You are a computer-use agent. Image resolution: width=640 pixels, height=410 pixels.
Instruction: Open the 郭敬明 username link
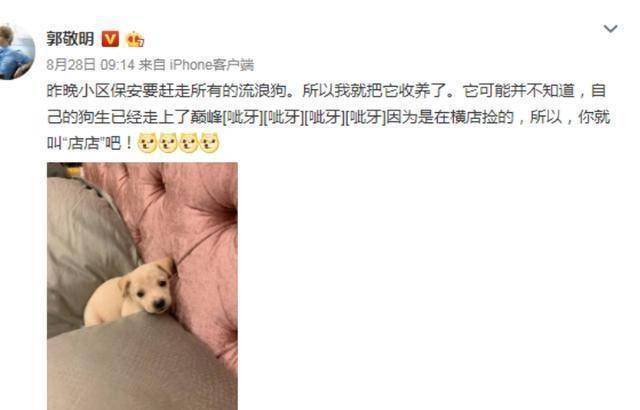click(x=70, y=39)
